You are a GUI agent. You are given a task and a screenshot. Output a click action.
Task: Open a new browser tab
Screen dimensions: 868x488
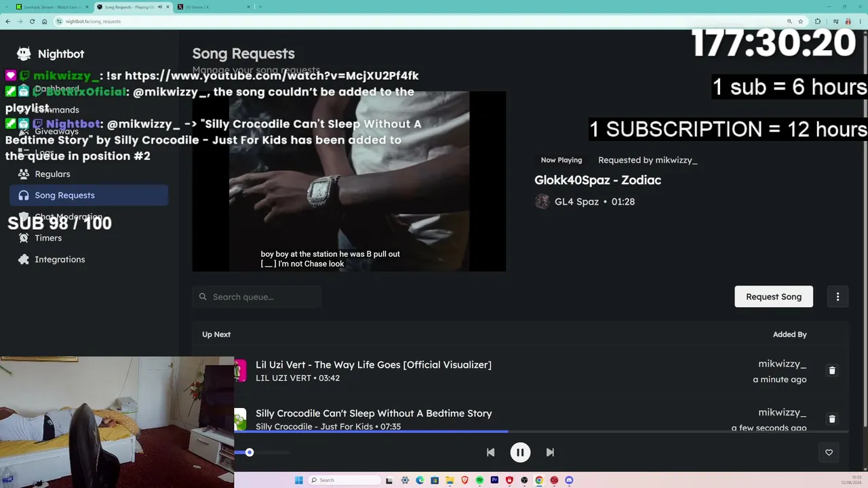[x=260, y=7]
